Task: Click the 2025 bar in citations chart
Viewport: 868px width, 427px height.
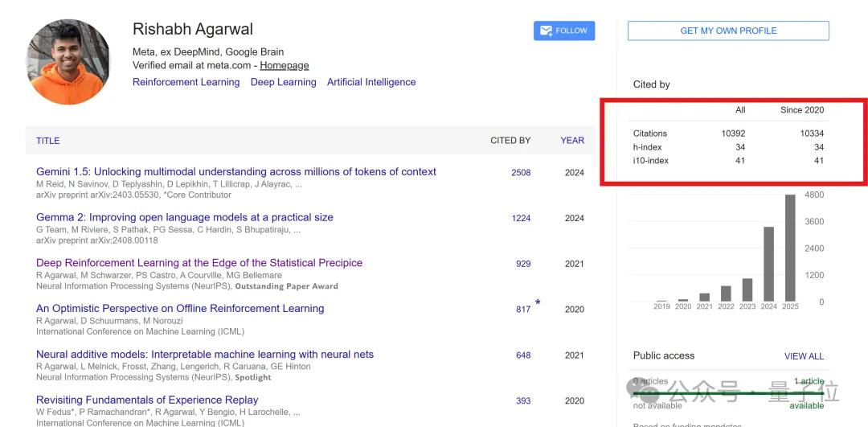Action: tap(791, 248)
